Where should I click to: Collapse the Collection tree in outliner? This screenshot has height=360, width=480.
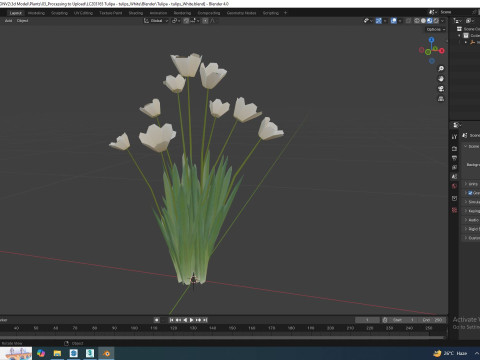click(459, 35)
